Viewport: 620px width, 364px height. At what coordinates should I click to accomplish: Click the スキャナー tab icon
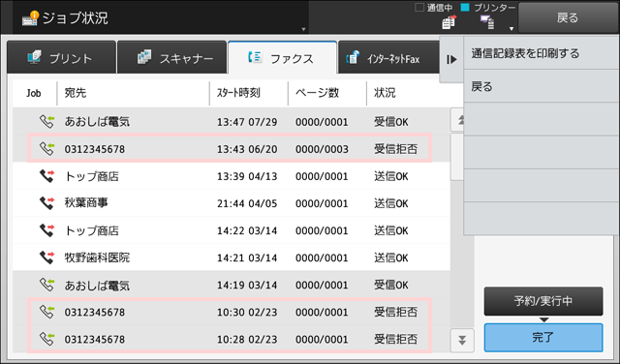click(x=144, y=57)
